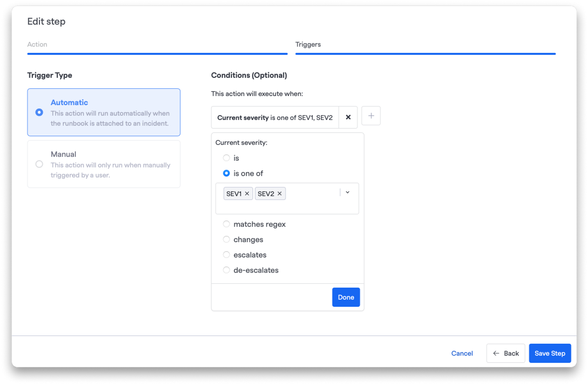
Task: Remove the Current severity condition with the X icon
Action: tap(348, 117)
